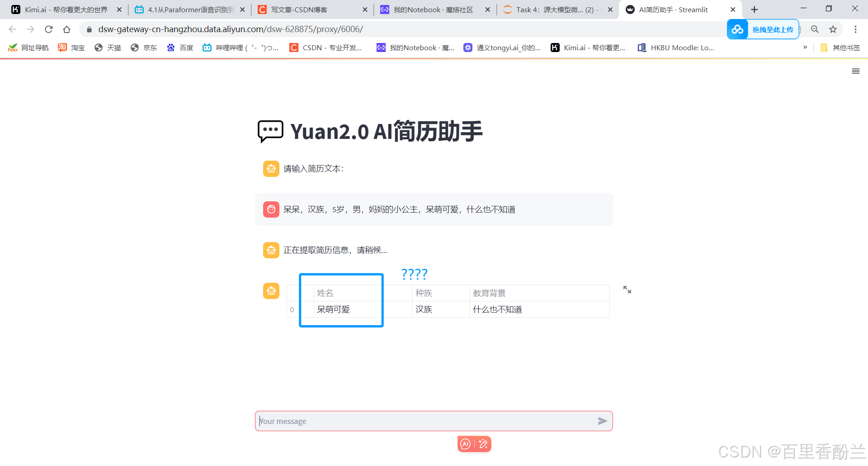Close the Kimi.ai tab
The height and width of the screenshot is (466, 868).
(x=119, y=10)
